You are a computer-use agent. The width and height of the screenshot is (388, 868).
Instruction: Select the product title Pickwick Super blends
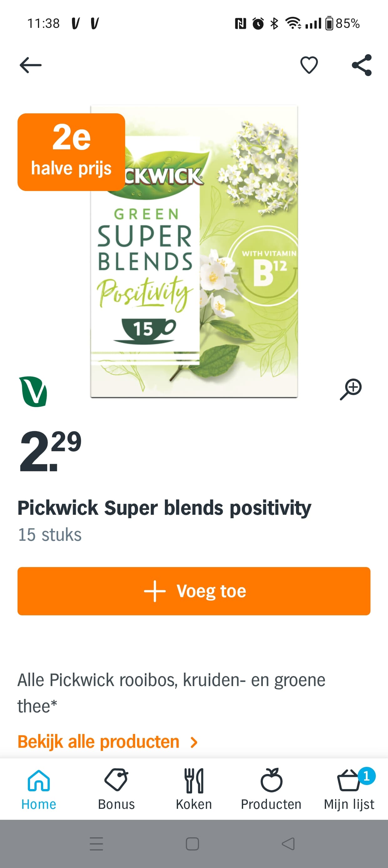(164, 508)
